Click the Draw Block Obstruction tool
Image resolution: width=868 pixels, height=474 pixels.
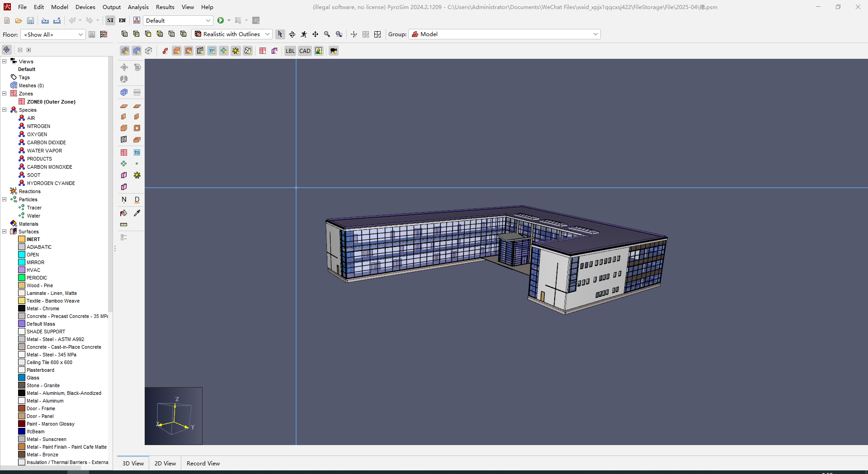pyautogui.click(x=124, y=128)
